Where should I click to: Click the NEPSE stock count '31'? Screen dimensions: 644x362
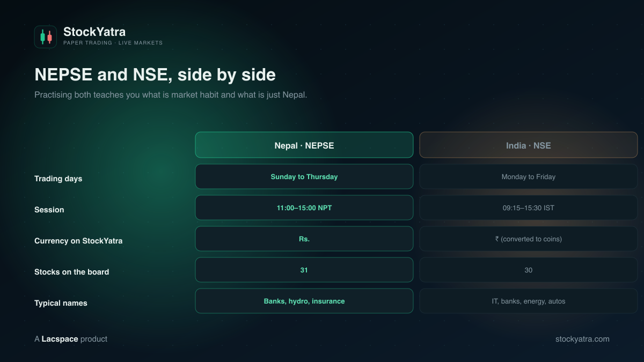tap(304, 270)
